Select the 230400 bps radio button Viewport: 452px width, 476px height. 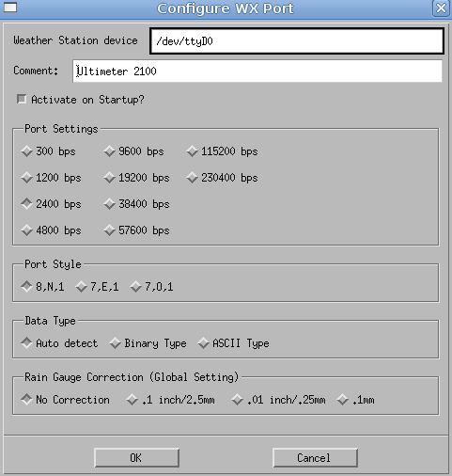pyautogui.click(x=192, y=178)
